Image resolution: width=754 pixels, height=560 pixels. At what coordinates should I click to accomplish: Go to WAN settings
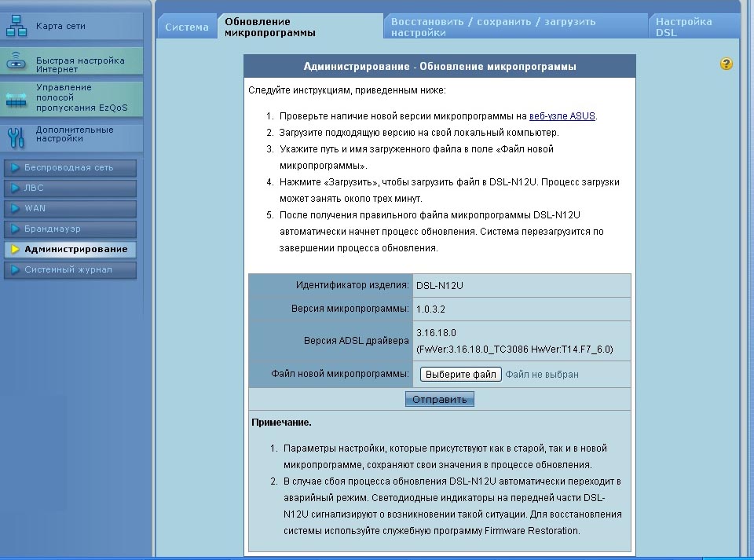[70, 209]
